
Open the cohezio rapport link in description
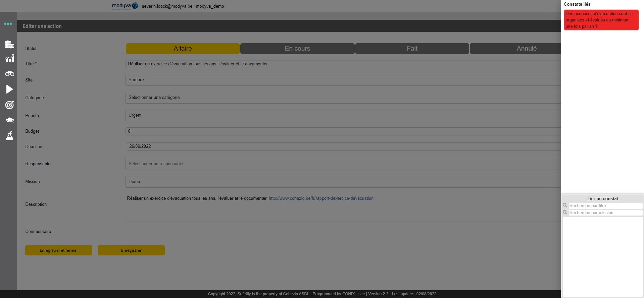321,198
